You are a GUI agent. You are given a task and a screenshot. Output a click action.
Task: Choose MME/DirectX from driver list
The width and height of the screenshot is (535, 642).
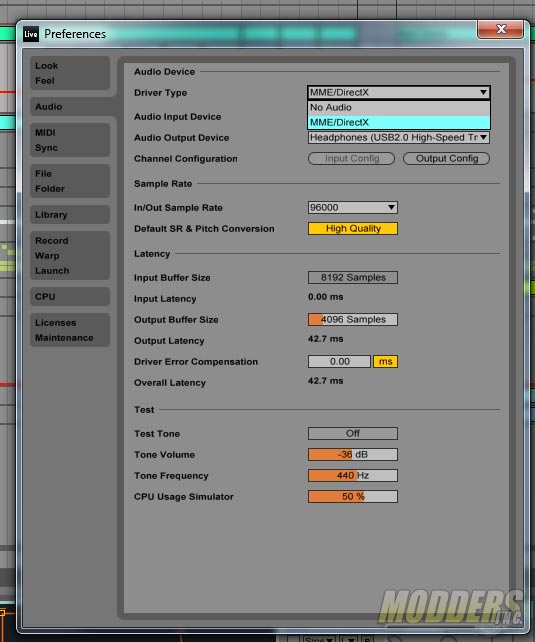399,122
